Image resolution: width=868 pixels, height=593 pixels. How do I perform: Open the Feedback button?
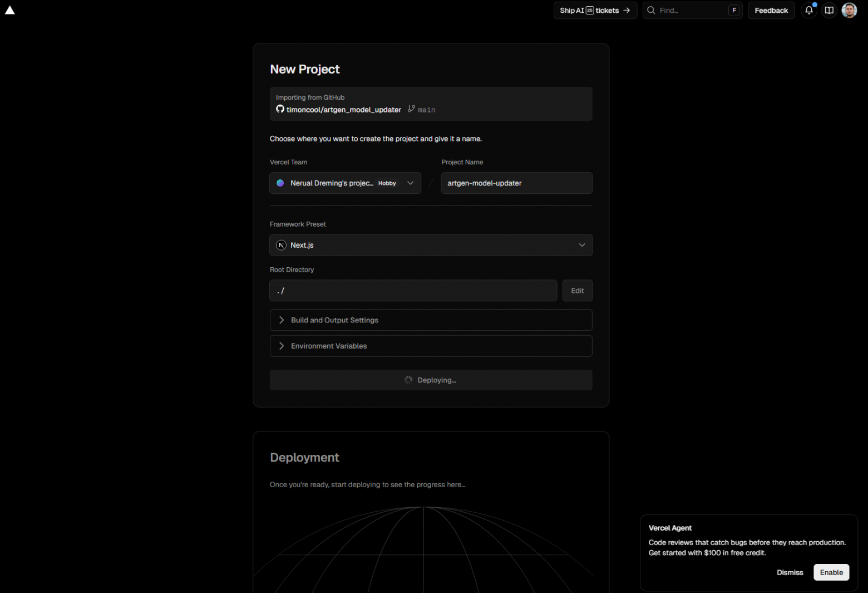coord(771,11)
